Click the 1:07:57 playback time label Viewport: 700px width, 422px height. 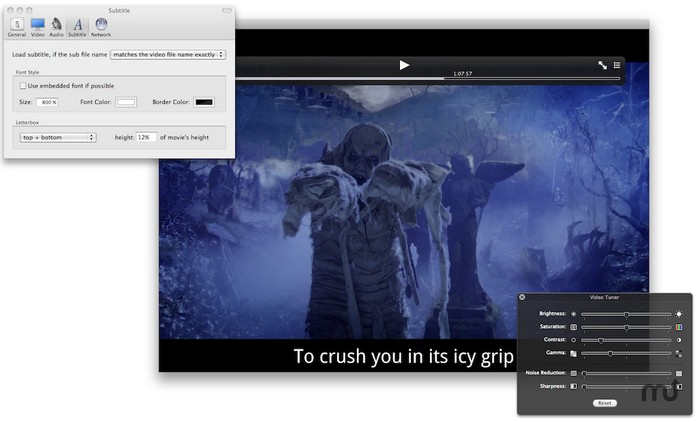[462, 74]
